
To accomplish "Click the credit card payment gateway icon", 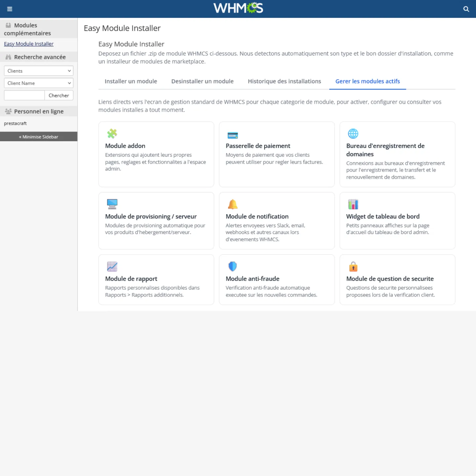I will coord(233,135).
